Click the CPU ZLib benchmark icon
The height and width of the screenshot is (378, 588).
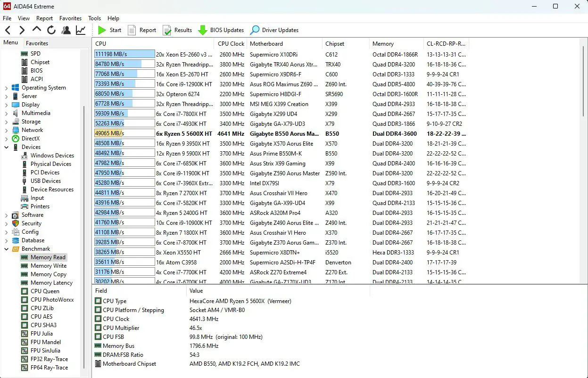[25, 308]
